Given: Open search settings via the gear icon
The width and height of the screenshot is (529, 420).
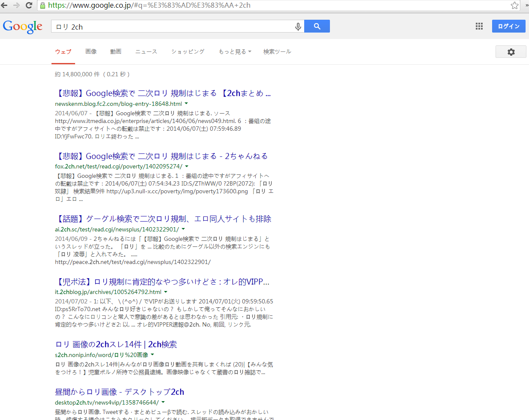Looking at the screenshot, I should click(511, 52).
